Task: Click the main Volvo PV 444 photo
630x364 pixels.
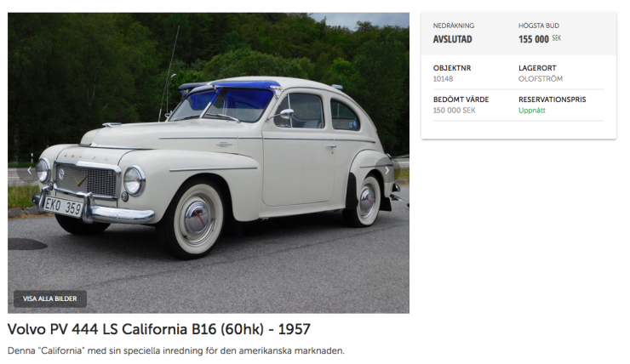Action: tap(209, 163)
